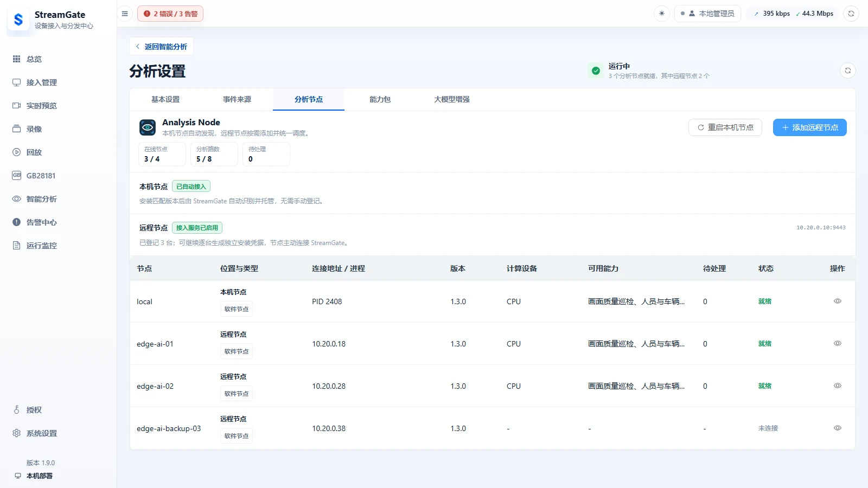The image size is (868, 488).
Task: View details of node edge-ai-01
Action: pos(838,344)
